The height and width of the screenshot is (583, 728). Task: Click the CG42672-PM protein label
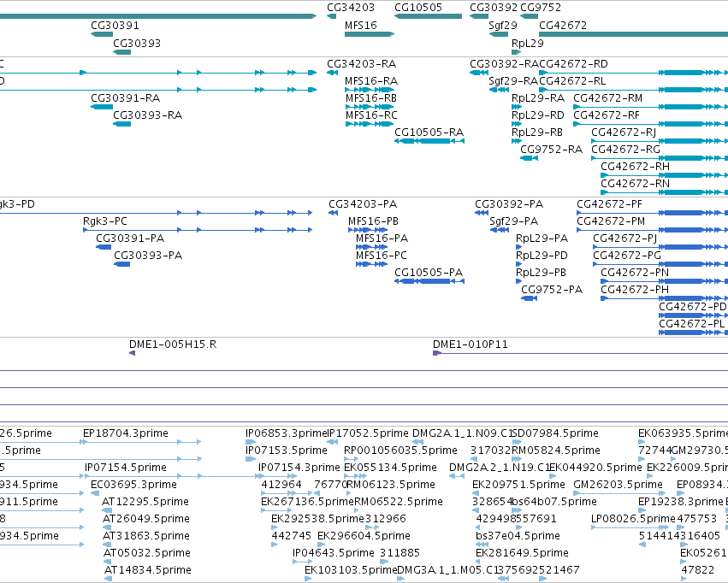coord(611,221)
